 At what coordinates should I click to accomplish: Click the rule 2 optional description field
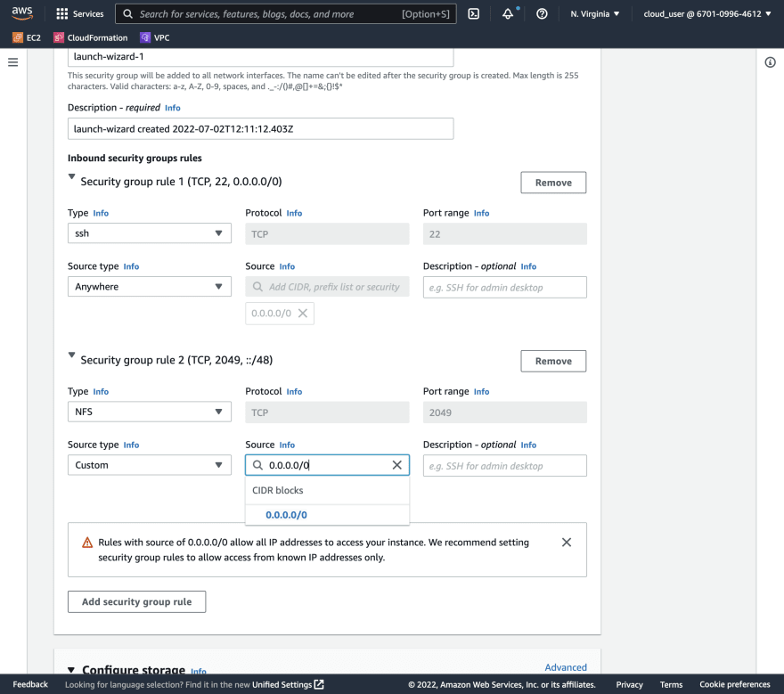tap(504, 466)
